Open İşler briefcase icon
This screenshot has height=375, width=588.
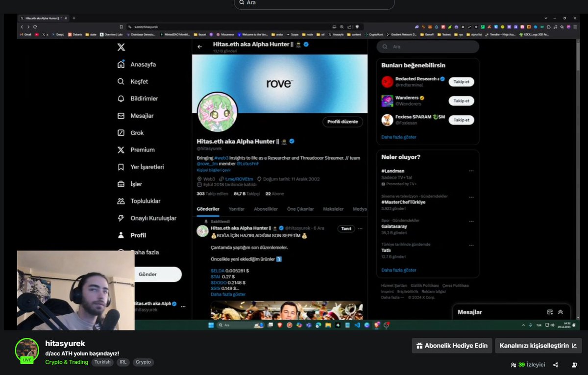coord(121,184)
